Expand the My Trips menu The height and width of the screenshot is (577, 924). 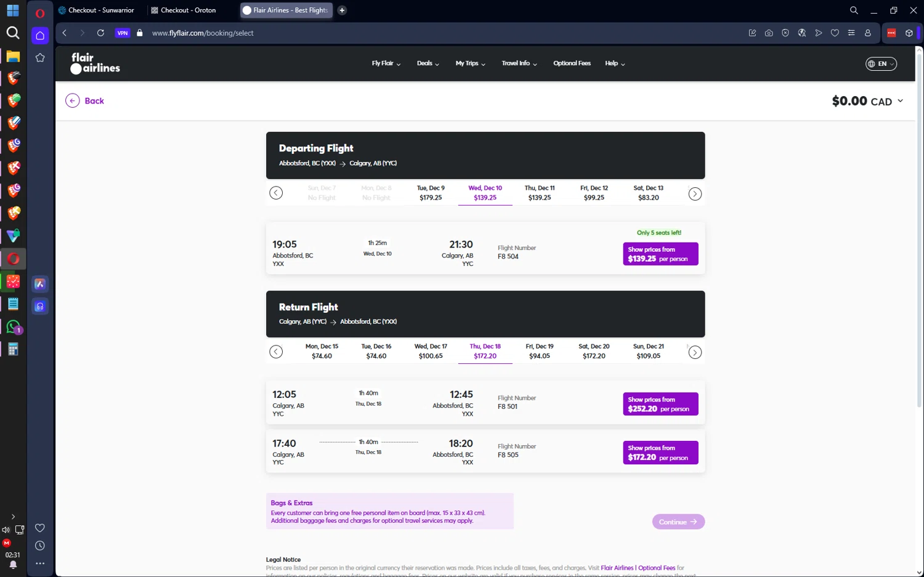click(x=471, y=63)
